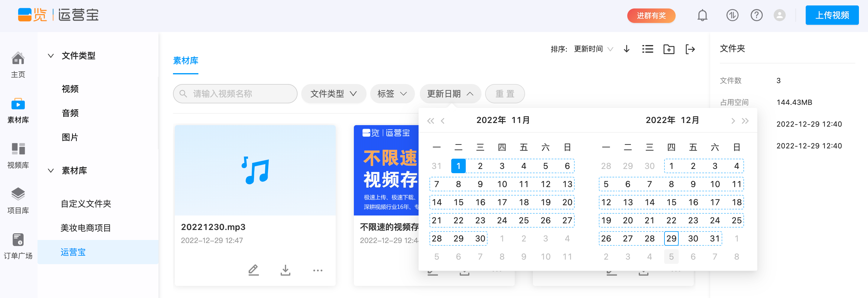This screenshot has width=868, height=298.
Task: Collapse the 文件类型 tree section
Action: coord(51,56)
